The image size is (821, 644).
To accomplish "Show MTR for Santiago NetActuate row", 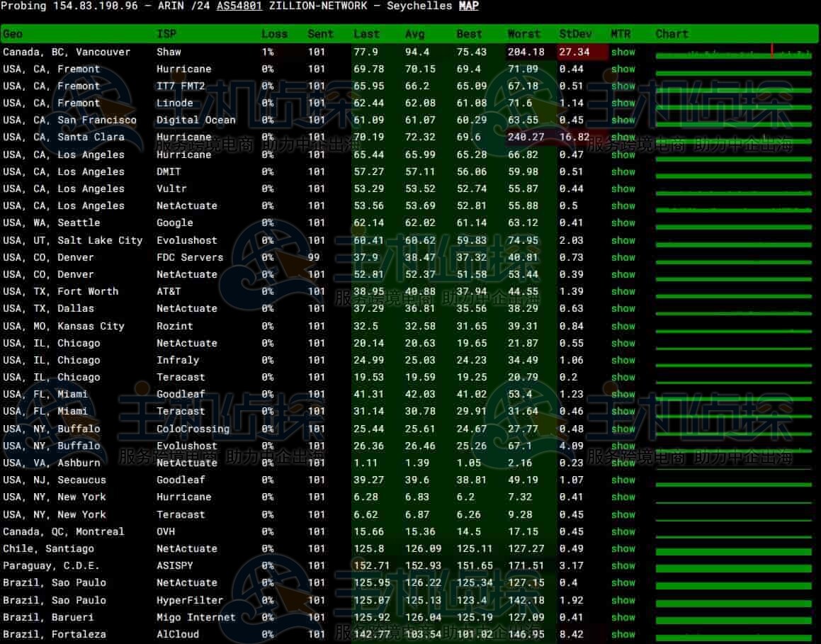I will (623, 548).
